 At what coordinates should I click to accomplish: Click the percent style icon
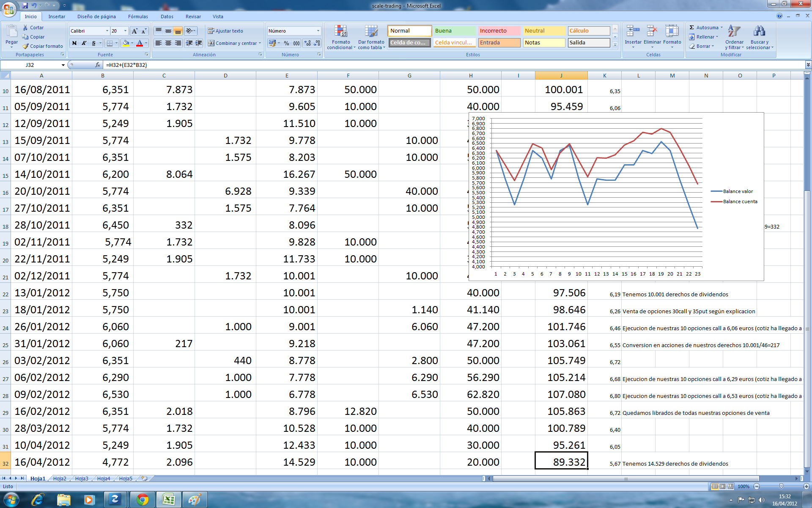coord(286,43)
